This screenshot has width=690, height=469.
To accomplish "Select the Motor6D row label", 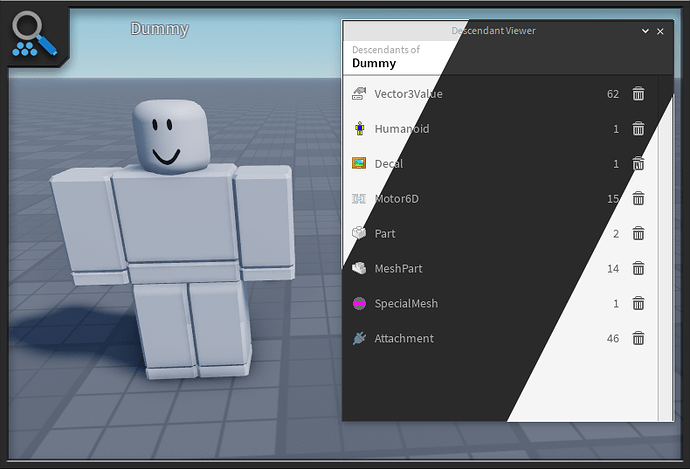I will click(396, 198).
